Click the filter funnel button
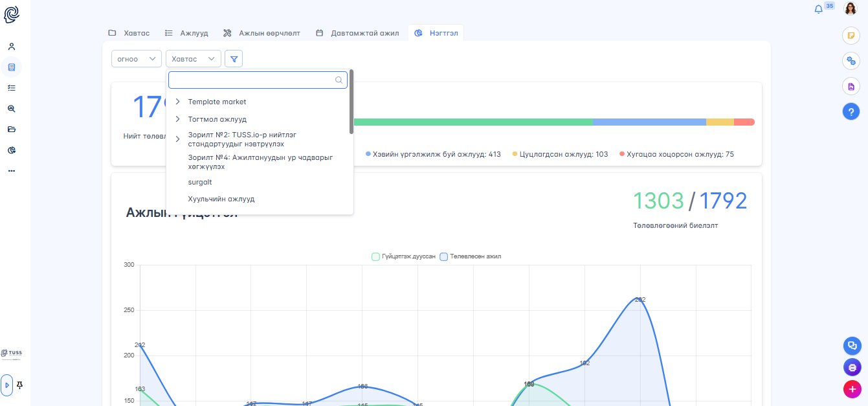The image size is (868, 406). pos(234,59)
